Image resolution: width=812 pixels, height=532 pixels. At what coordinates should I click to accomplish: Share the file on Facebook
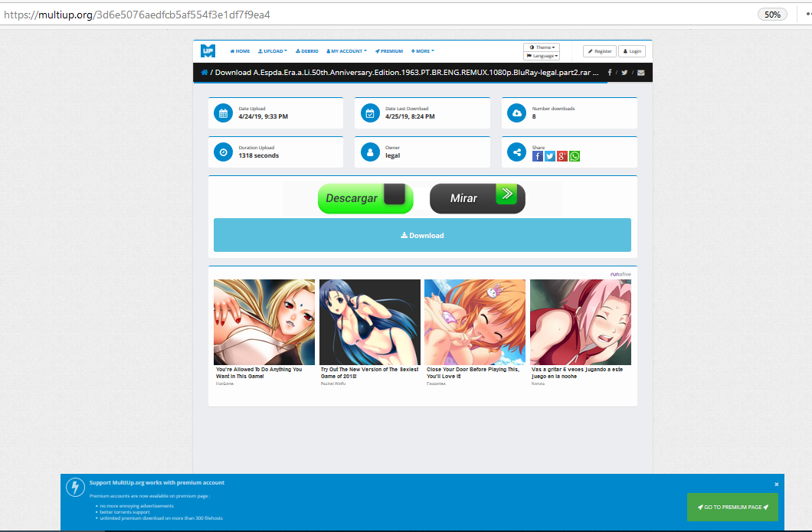tap(538, 156)
